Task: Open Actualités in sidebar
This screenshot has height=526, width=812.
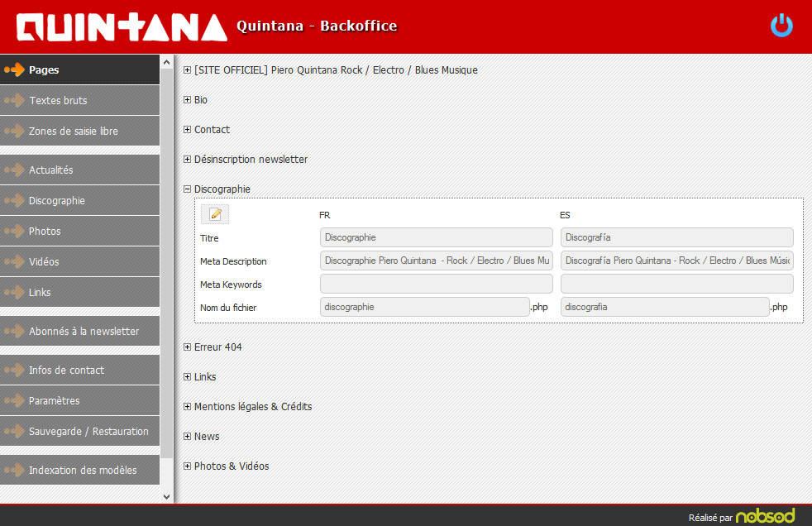Action: pos(79,170)
